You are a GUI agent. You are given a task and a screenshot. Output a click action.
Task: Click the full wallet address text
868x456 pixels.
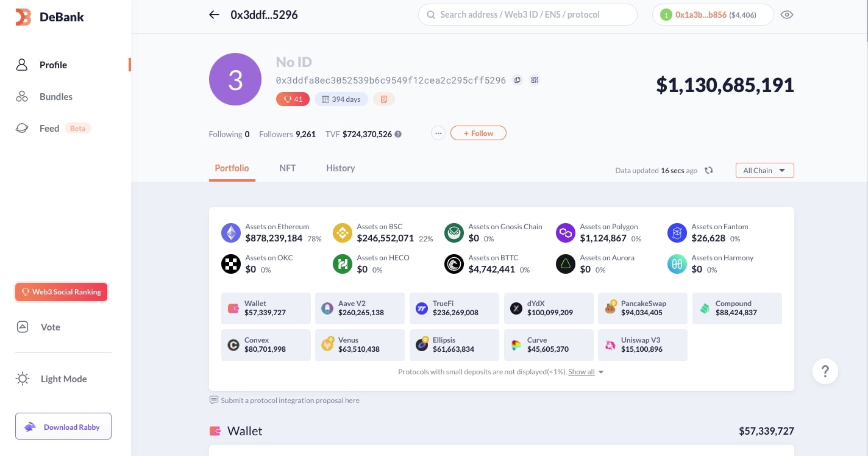391,80
